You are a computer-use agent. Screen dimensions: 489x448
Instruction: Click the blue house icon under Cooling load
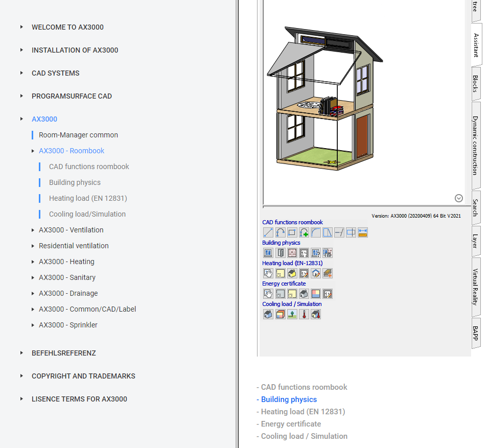point(268,314)
